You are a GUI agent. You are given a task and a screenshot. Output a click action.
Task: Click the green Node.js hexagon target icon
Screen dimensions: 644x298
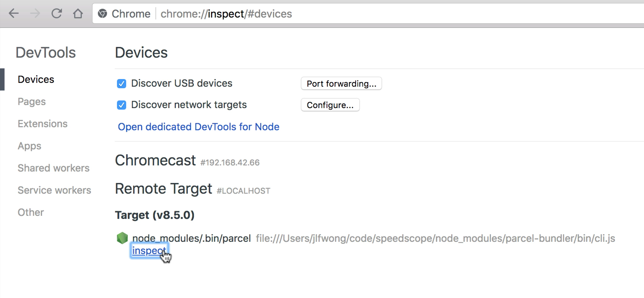click(122, 238)
